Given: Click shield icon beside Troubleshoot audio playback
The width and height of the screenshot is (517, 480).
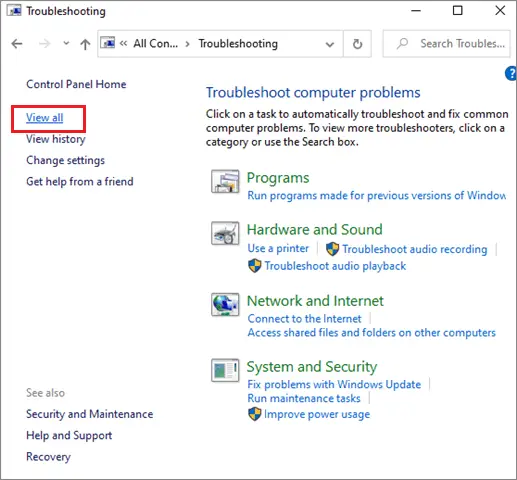Looking at the screenshot, I should click(255, 266).
